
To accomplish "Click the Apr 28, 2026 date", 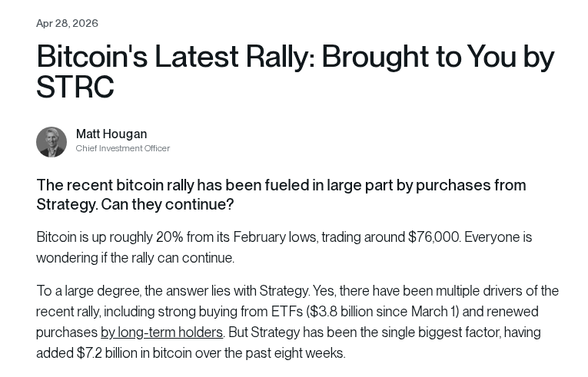I will tap(67, 23).
